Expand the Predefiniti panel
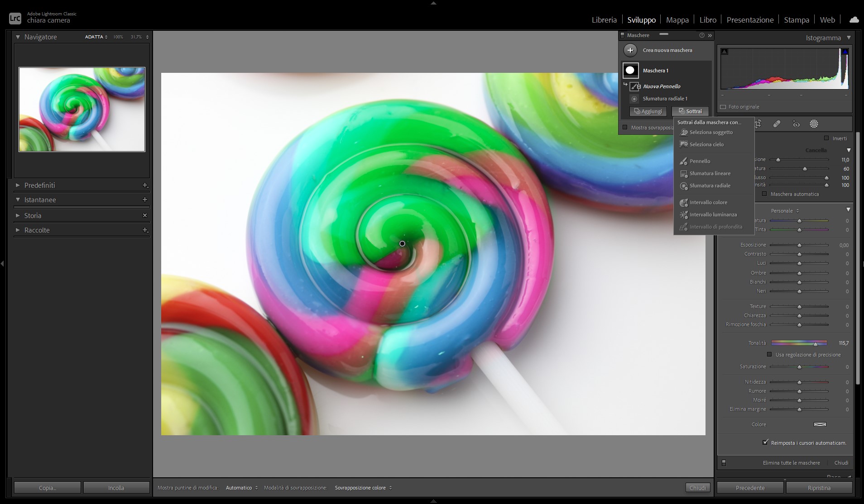 coord(18,185)
